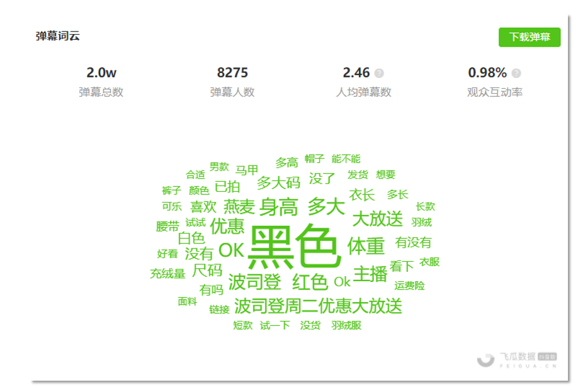
Task: Click the 2.0w 弹幕总数 value
Action: pyautogui.click(x=101, y=72)
